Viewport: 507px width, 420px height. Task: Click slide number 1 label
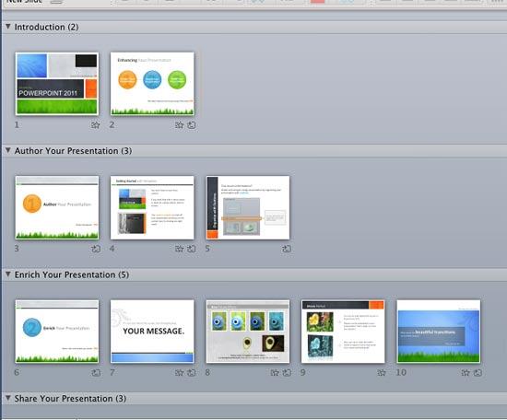click(17, 124)
